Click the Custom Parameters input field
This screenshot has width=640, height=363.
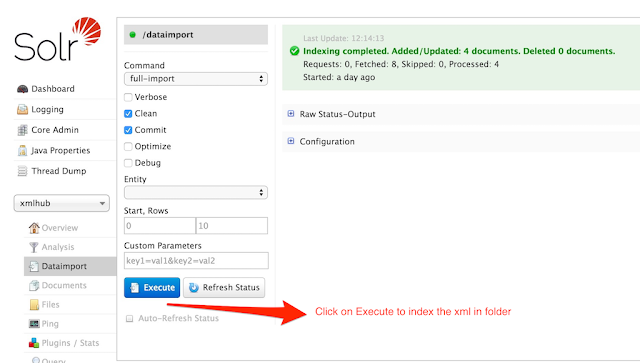tap(196, 261)
